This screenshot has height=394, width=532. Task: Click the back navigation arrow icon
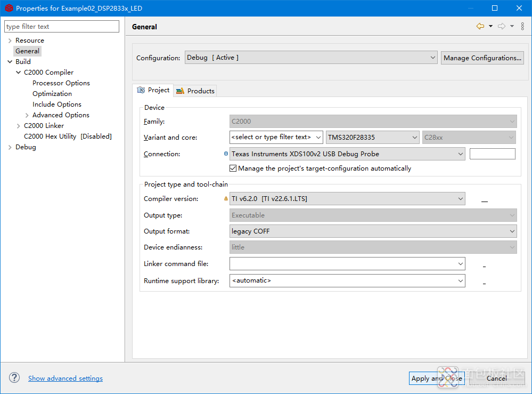(480, 27)
